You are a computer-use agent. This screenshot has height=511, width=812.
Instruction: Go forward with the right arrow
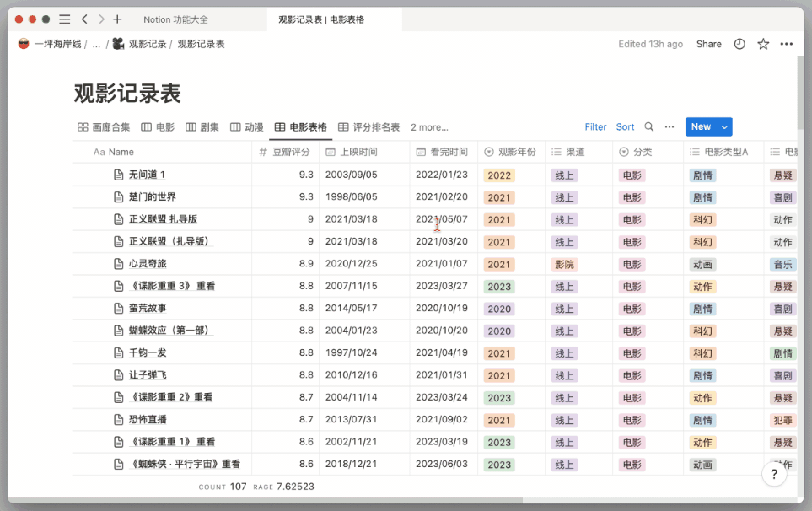coord(101,19)
